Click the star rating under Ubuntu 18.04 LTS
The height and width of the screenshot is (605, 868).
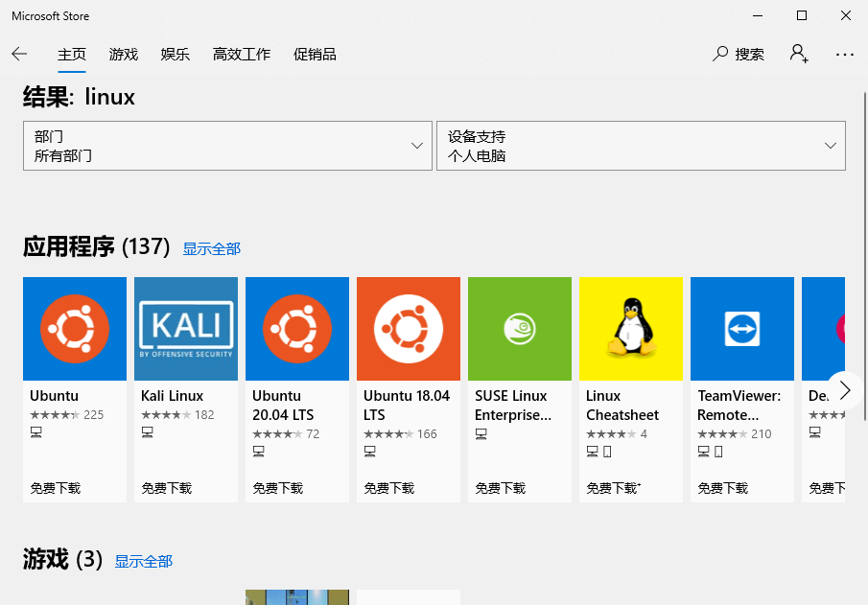tap(388, 434)
